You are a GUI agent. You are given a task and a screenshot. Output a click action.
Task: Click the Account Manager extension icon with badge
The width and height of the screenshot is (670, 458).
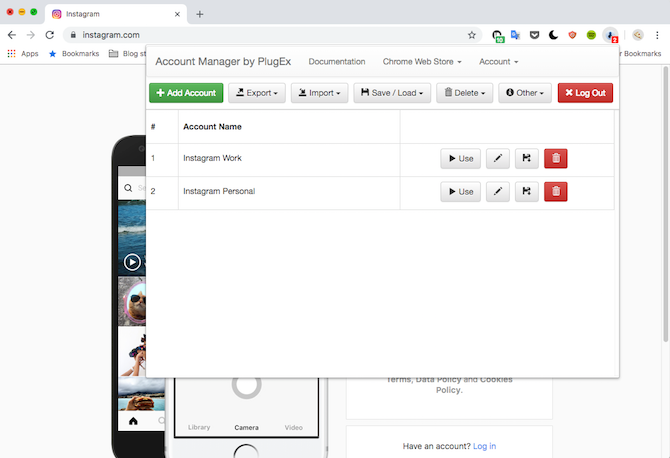coord(611,35)
